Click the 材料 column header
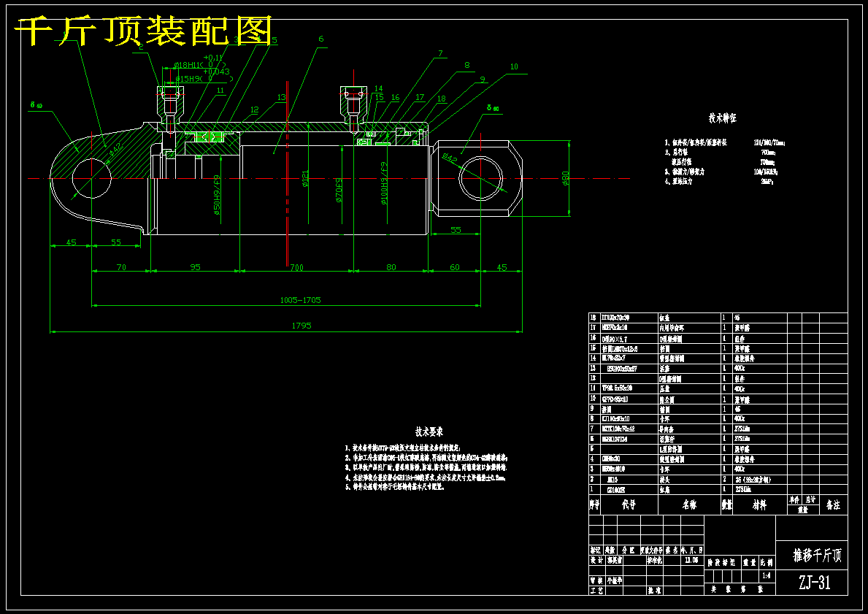The width and height of the screenshot is (868, 614). coord(759,505)
